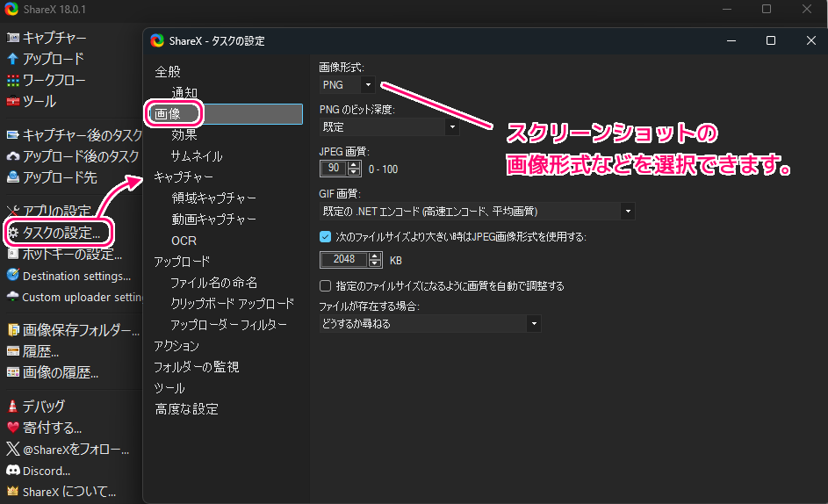828x504 pixels.
Task: Click the 画像の履歴 thumbnails icon
Action: pos(12,372)
